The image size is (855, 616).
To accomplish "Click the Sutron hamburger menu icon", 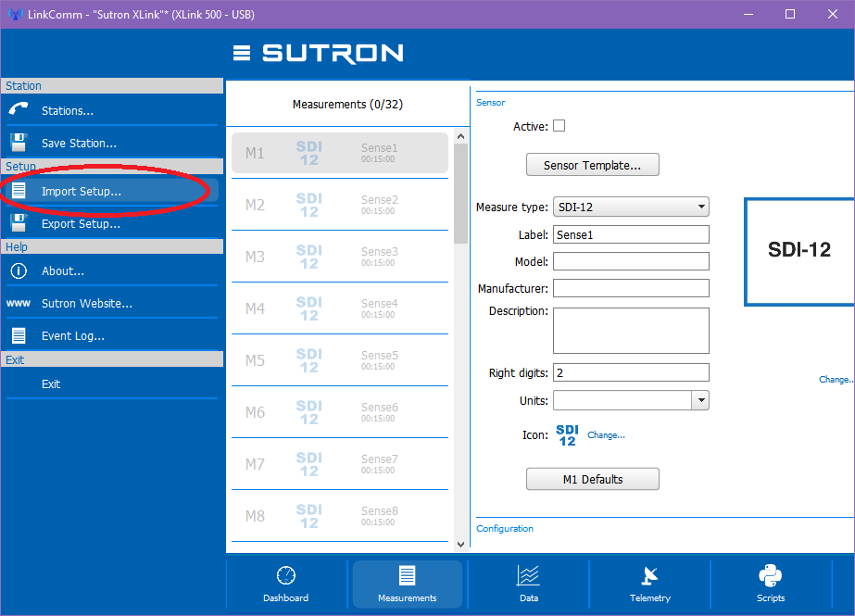I will point(242,53).
